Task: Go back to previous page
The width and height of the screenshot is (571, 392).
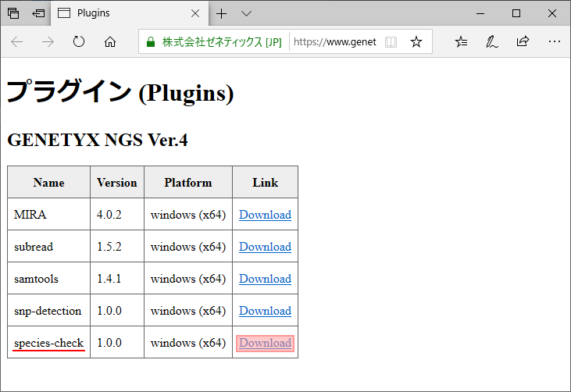Action: pyautogui.click(x=16, y=42)
